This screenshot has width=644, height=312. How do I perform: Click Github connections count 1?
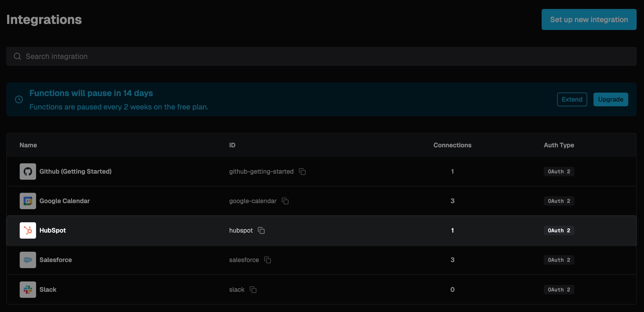coord(452,172)
